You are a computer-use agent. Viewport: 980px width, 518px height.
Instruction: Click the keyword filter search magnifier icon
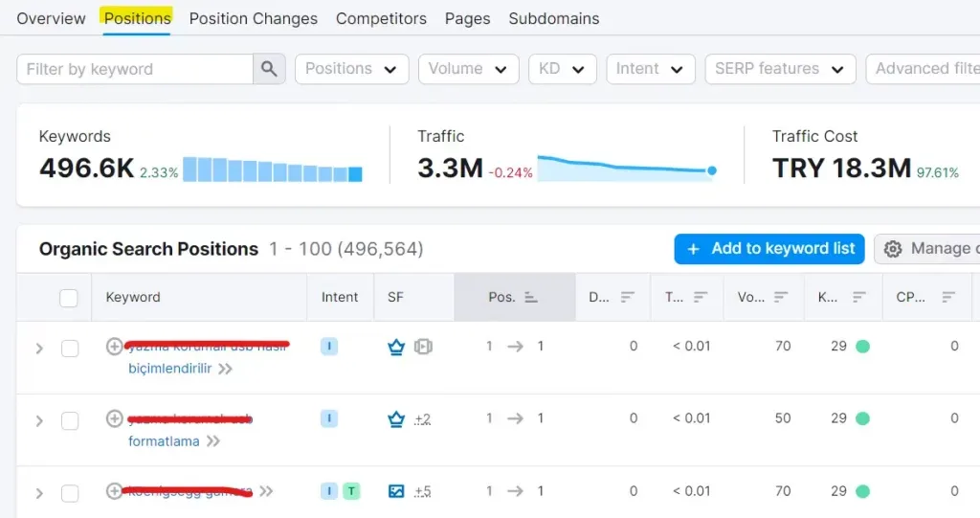pos(269,69)
